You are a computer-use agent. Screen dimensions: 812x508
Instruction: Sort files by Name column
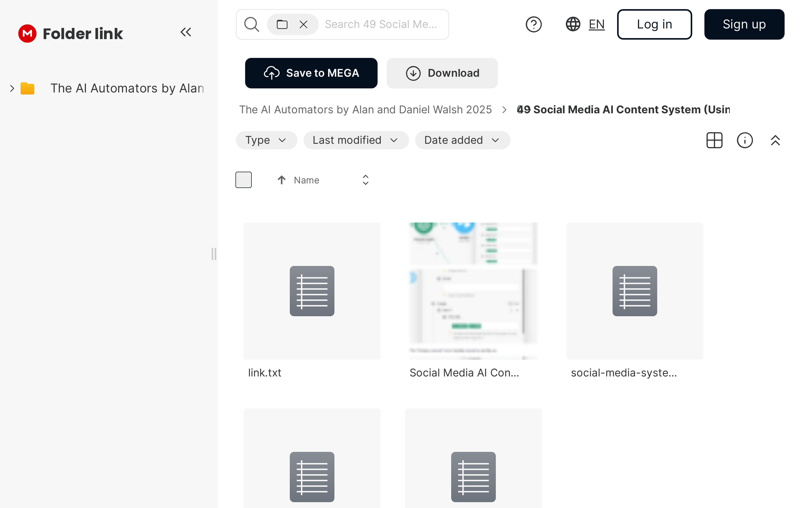[x=306, y=180]
